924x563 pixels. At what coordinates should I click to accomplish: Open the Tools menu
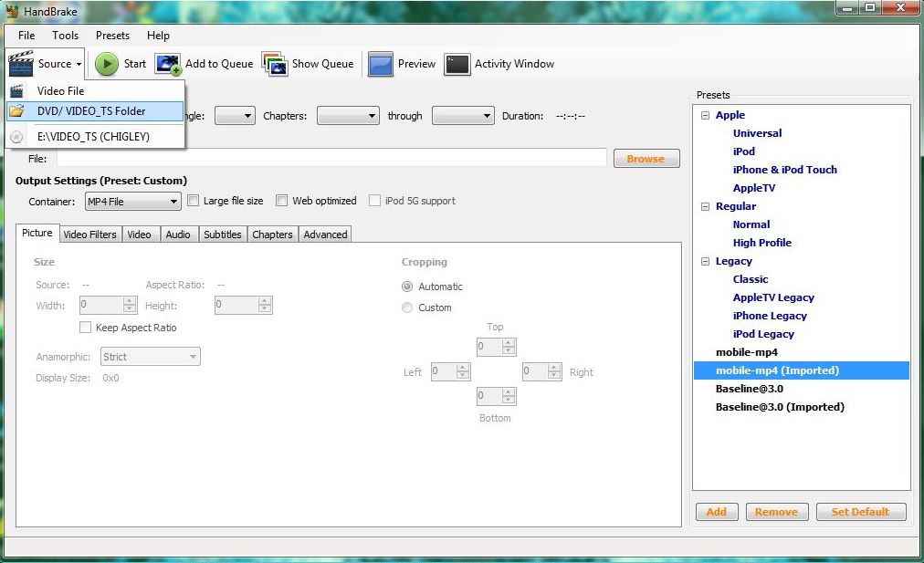click(65, 36)
